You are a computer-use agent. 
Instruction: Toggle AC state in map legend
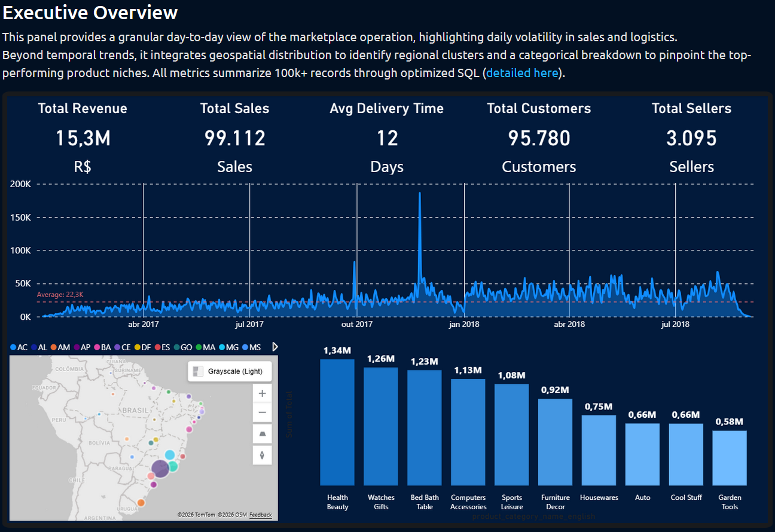coord(19,347)
